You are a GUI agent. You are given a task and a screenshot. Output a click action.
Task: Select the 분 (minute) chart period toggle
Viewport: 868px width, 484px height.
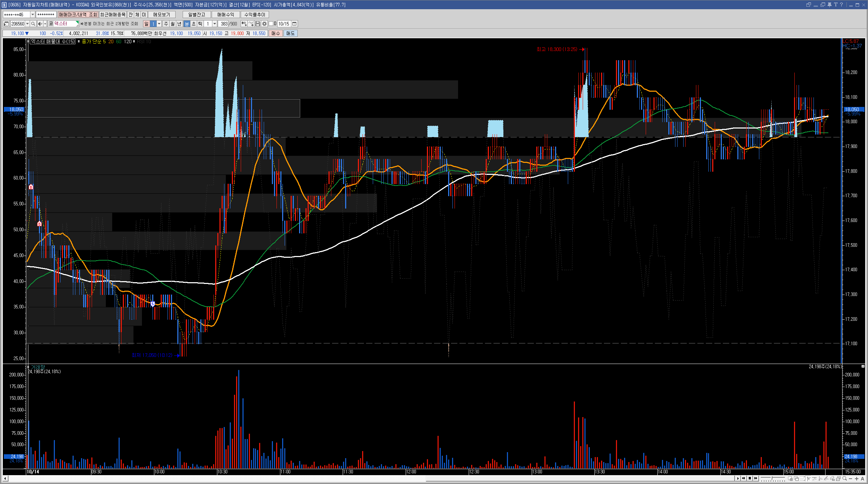point(187,24)
